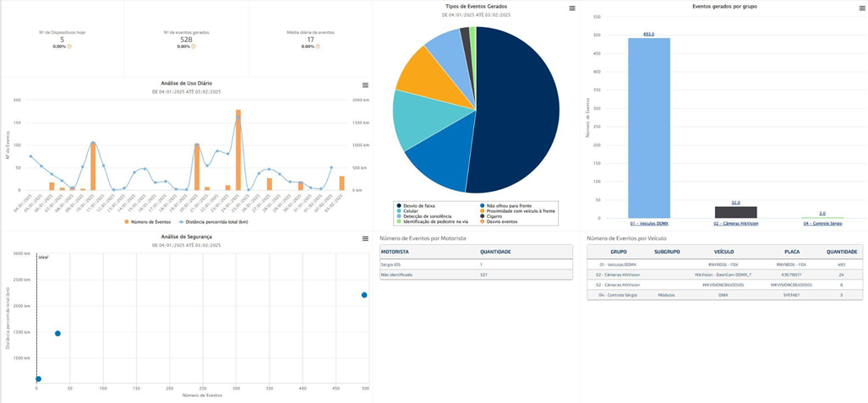Sort vehicle table by PLACA header

click(792, 251)
